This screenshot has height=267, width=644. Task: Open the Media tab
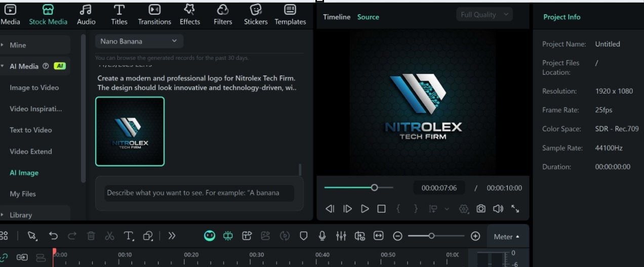(x=10, y=15)
